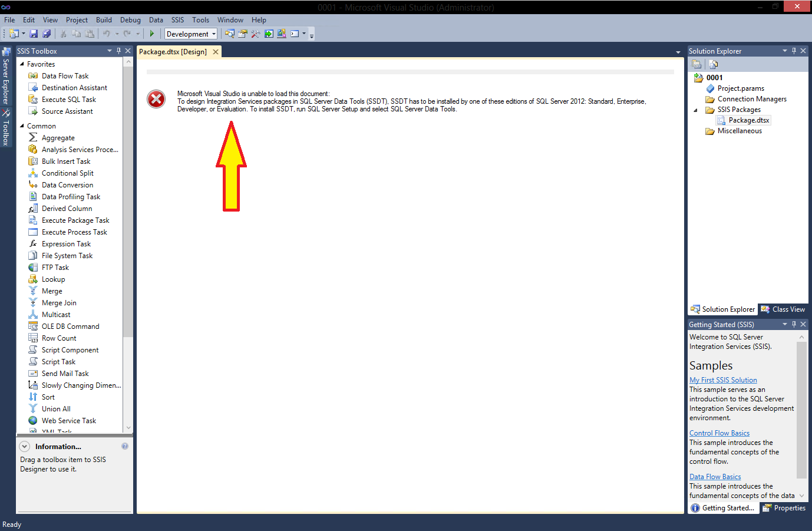The height and width of the screenshot is (531, 812).
Task: Click the Properties icon in Solution Explorer toolbar
Action: pyautogui.click(x=697, y=64)
